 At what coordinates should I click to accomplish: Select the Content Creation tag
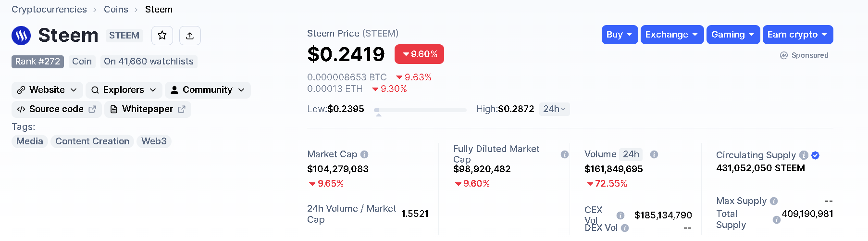point(92,141)
